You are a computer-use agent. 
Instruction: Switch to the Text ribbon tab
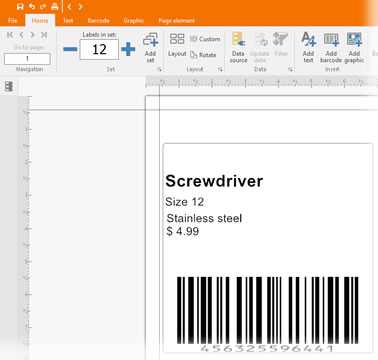pos(68,21)
